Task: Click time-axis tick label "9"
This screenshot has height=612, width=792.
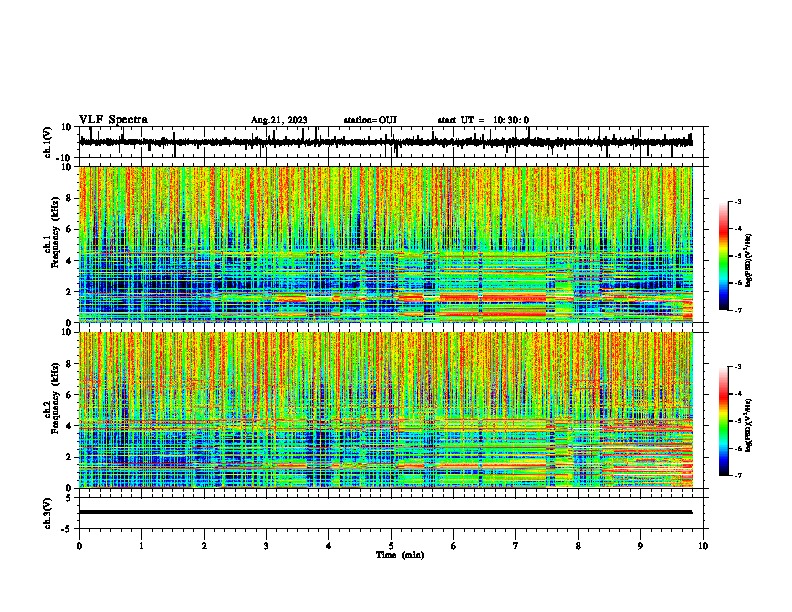Action: (x=640, y=546)
